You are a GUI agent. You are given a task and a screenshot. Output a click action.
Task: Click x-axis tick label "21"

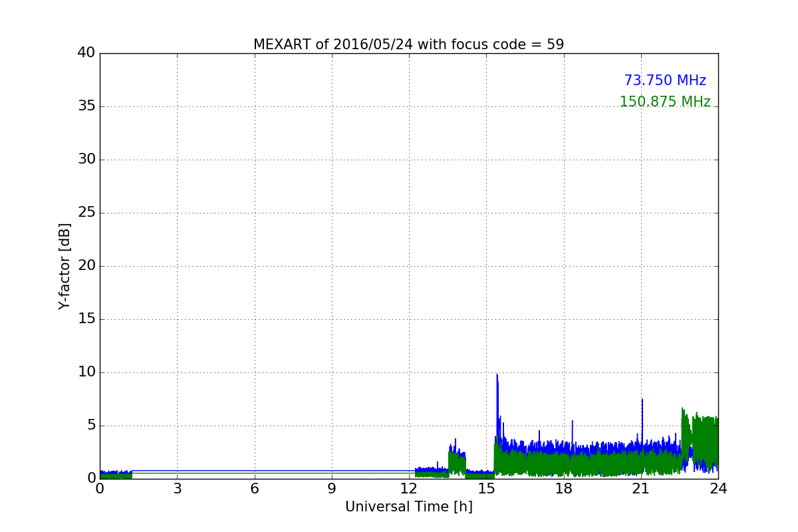click(641, 489)
